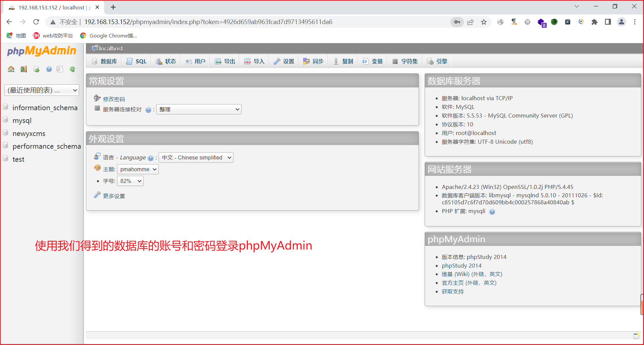Viewport: 644px width, 345px height.
Task: Select the mysql database
Action: click(22, 121)
